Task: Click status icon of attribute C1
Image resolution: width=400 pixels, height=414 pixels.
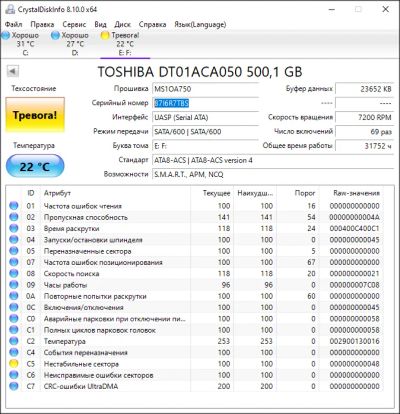Action: click(14, 330)
